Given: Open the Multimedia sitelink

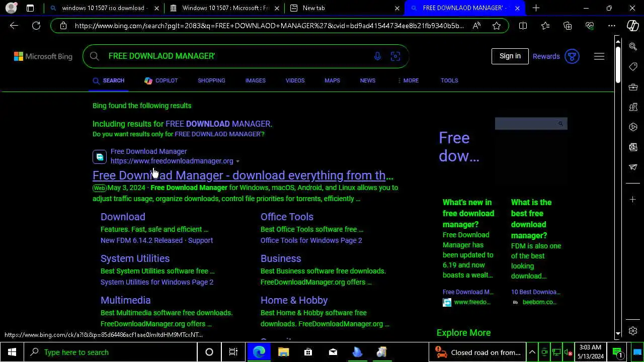Looking at the screenshot, I should pos(125,300).
